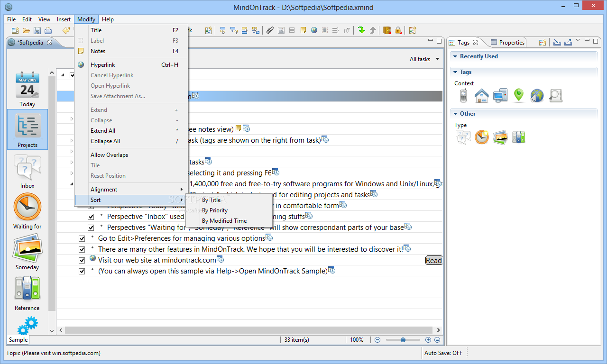Toggle checkbox for 'There are many other features' task

tap(82, 249)
